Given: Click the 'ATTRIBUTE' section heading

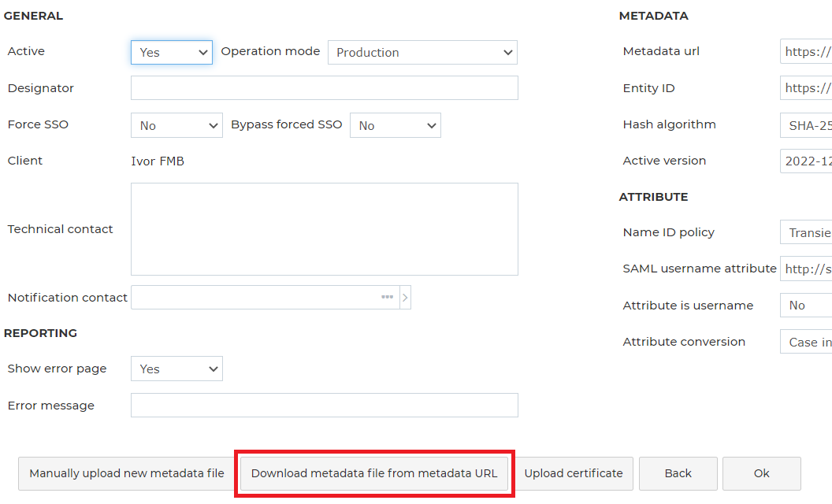Looking at the screenshot, I should [654, 197].
